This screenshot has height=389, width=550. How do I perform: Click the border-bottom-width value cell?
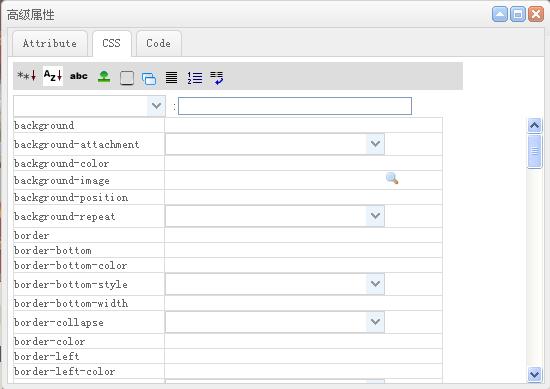coord(303,303)
